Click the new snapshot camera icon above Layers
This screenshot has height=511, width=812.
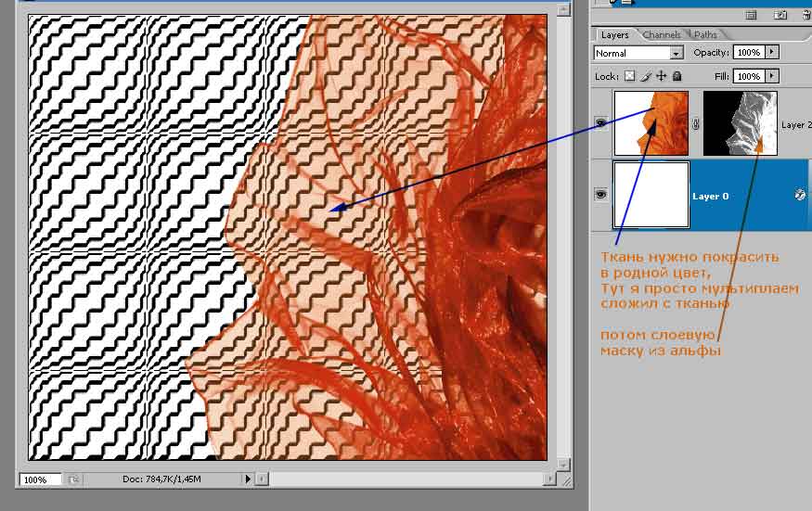pyautogui.click(x=780, y=15)
